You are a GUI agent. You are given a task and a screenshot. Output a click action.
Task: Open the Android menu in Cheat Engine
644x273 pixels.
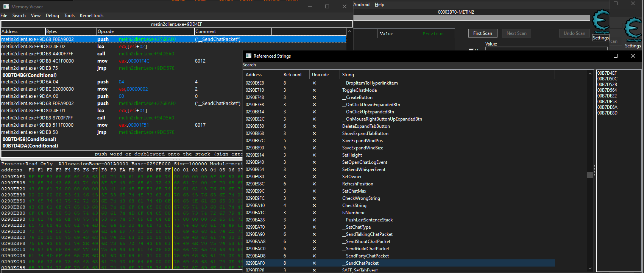pos(362,5)
